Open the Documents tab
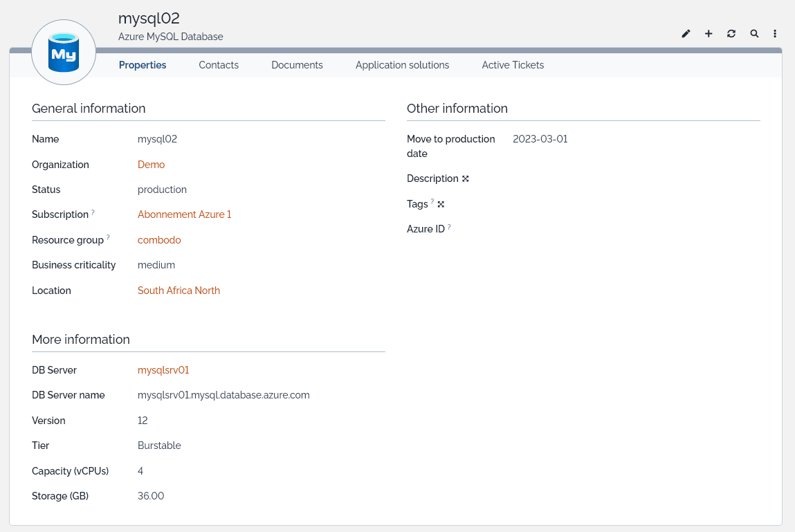The image size is (795, 532). 297,65
